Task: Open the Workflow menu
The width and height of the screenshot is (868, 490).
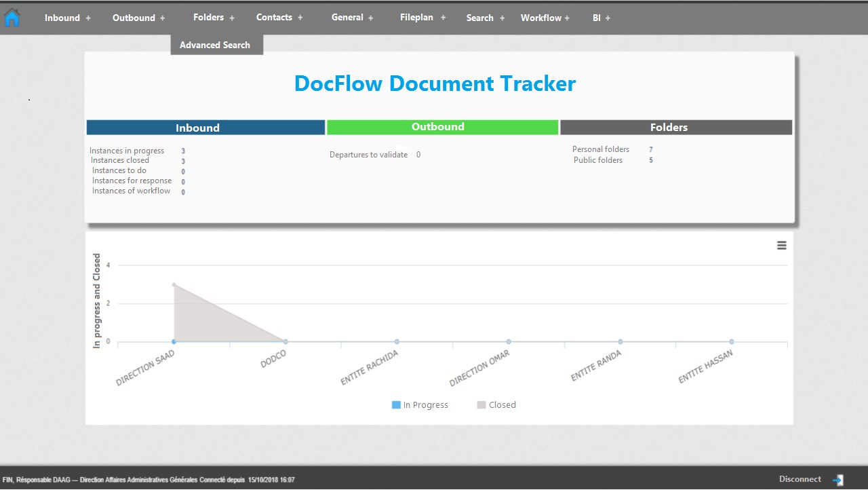Action: pyautogui.click(x=541, y=18)
